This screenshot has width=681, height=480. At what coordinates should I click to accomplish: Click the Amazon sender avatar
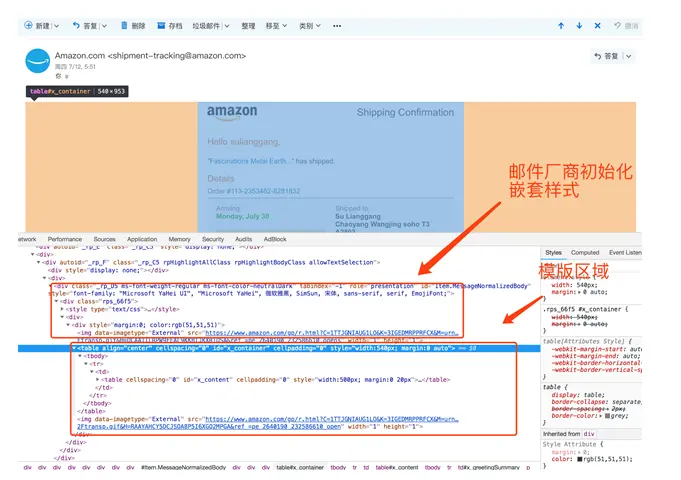[x=38, y=61]
